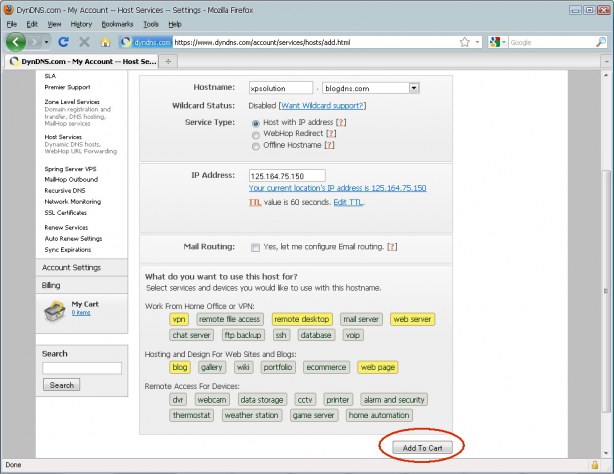Open the Tools menu

pyautogui.click(x=151, y=24)
